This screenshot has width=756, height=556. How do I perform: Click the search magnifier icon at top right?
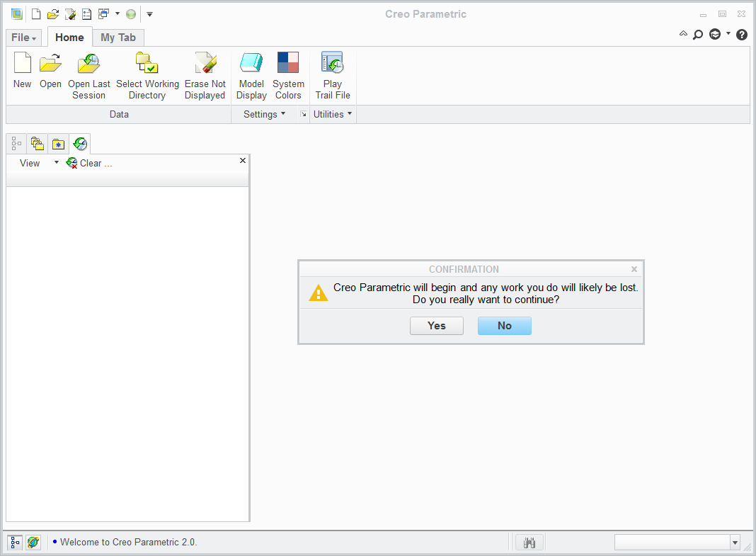698,35
